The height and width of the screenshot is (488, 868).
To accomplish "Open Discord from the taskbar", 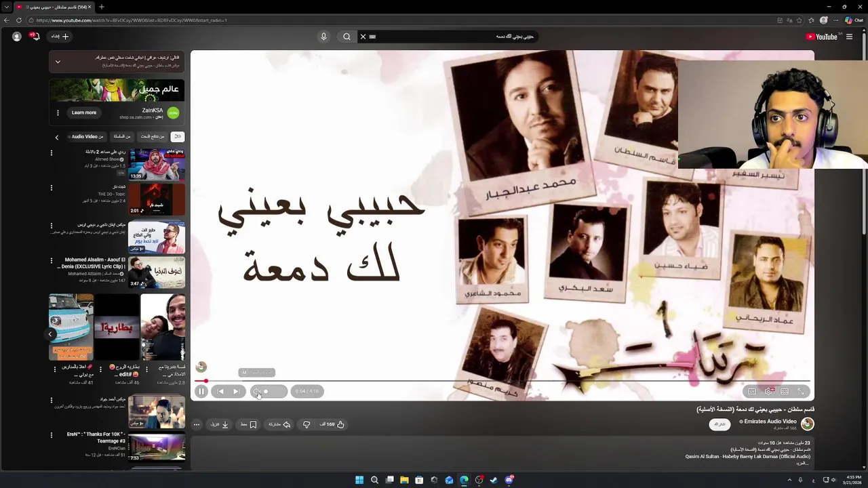I will point(509,480).
